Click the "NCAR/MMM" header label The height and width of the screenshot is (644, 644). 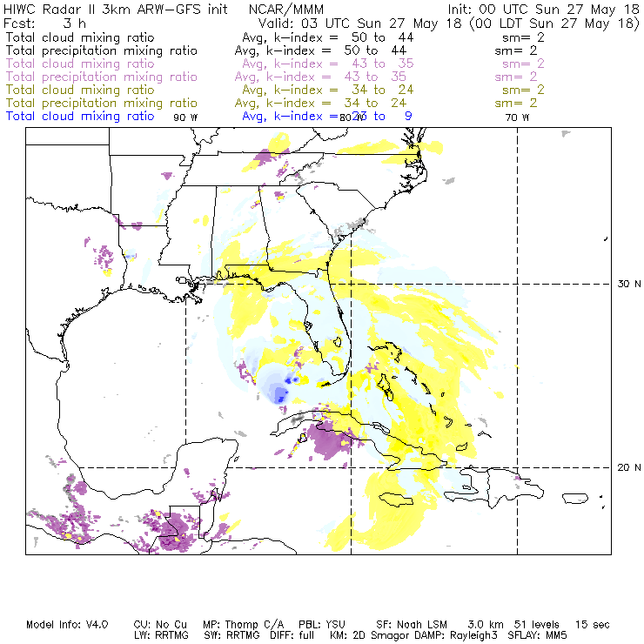coord(286,10)
